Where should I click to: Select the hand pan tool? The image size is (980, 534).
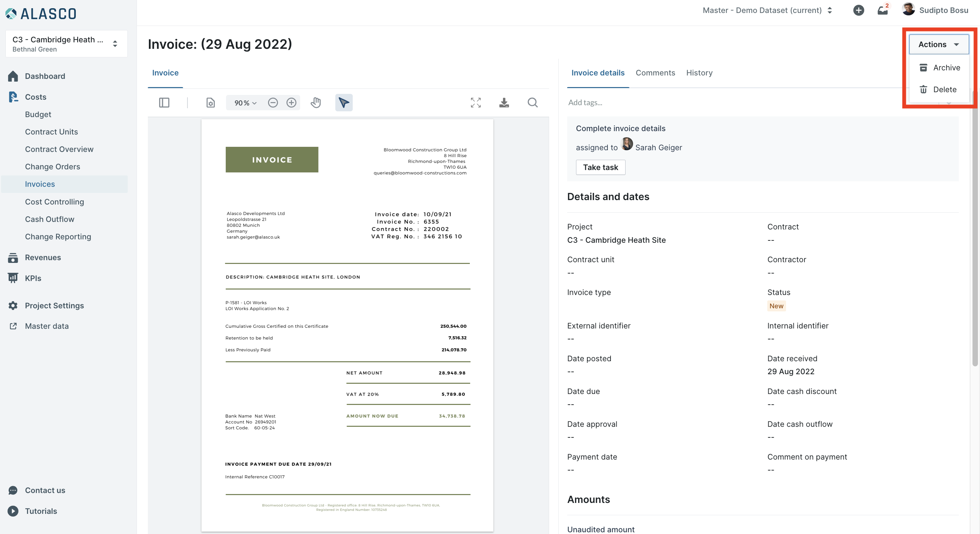click(316, 103)
